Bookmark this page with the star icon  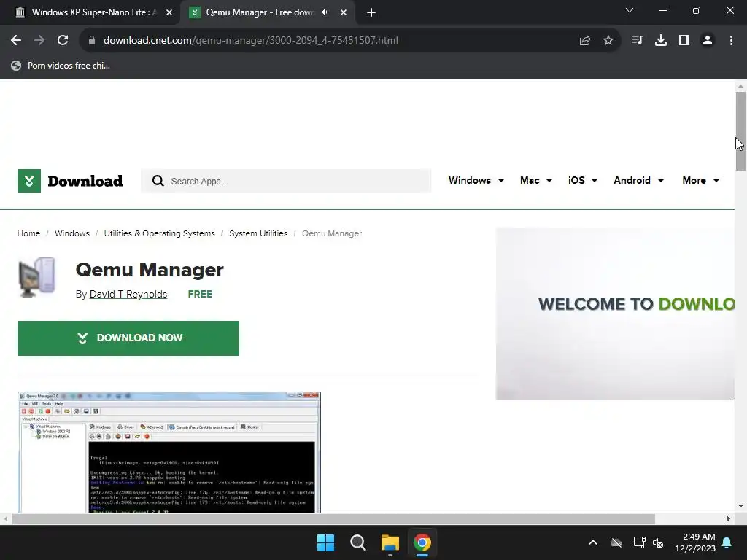click(x=608, y=41)
